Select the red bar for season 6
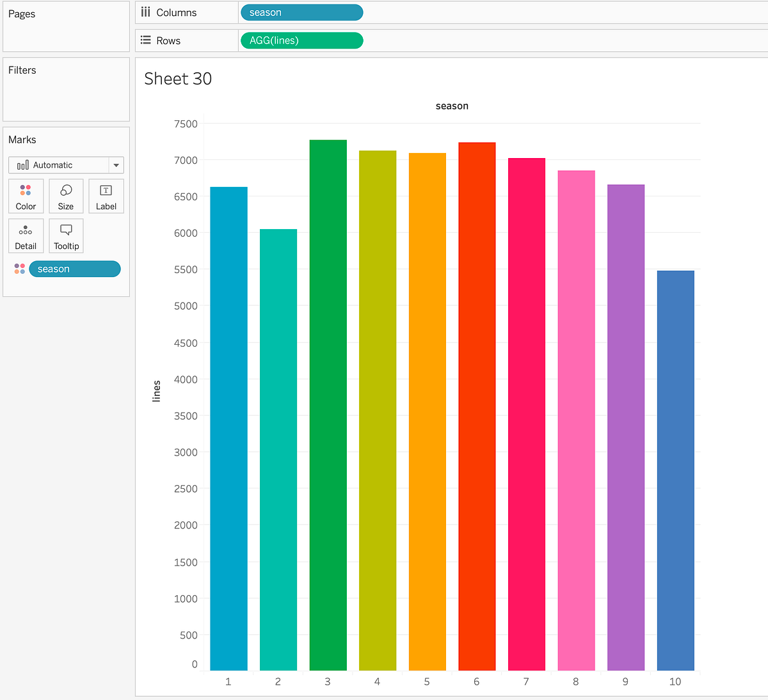This screenshot has width=768, height=700. (476, 403)
